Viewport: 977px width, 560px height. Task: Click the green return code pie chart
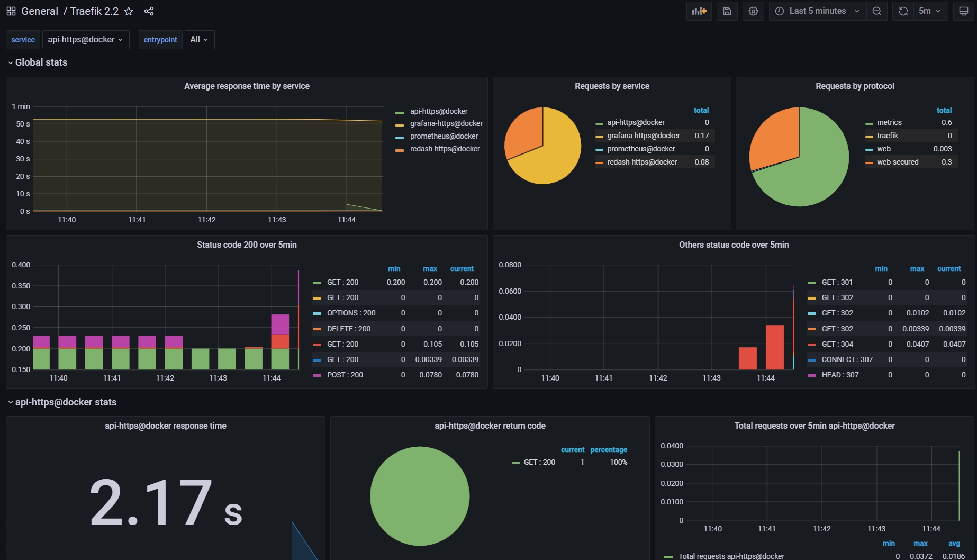pyautogui.click(x=420, y=496)
